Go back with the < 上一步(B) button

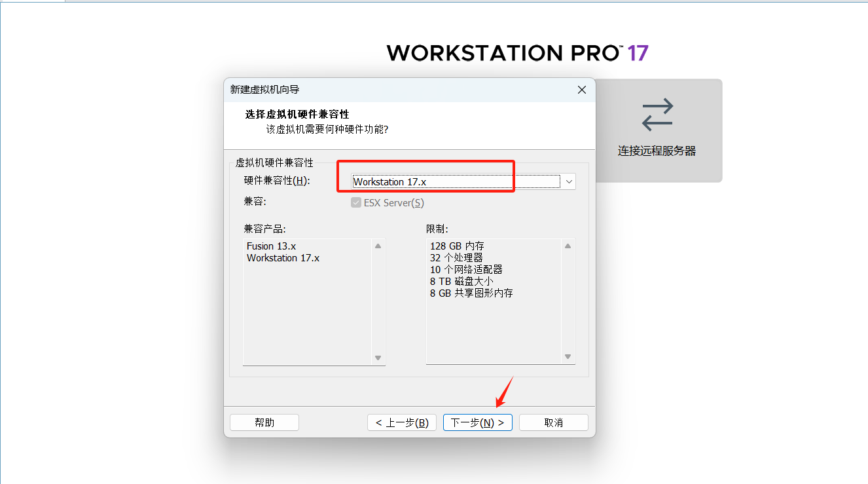coord(402,422)
